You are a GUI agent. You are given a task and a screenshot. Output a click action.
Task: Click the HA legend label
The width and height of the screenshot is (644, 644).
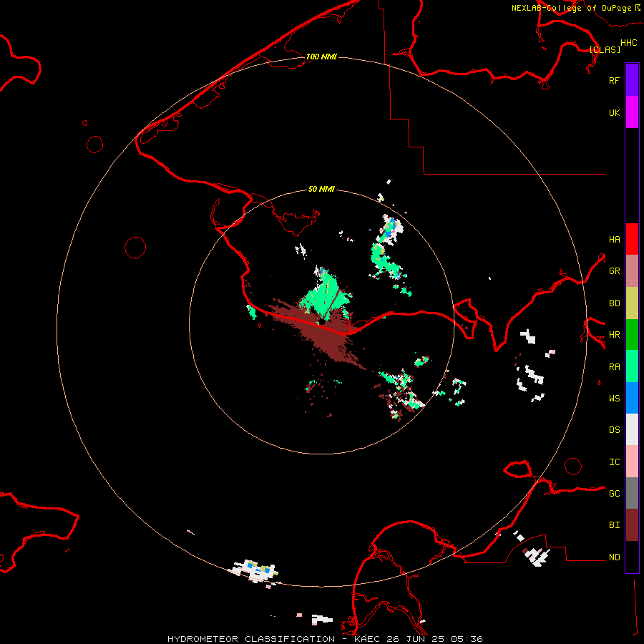(x=614, y=239)
